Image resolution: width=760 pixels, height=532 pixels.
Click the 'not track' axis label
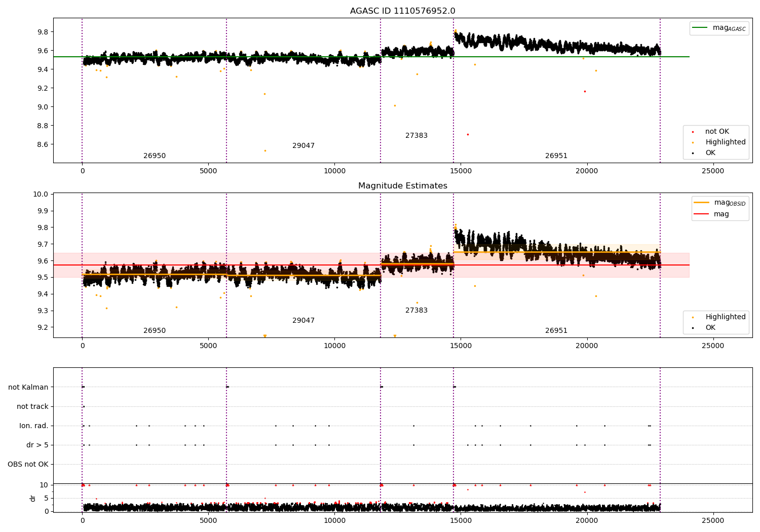coord(32,407)
